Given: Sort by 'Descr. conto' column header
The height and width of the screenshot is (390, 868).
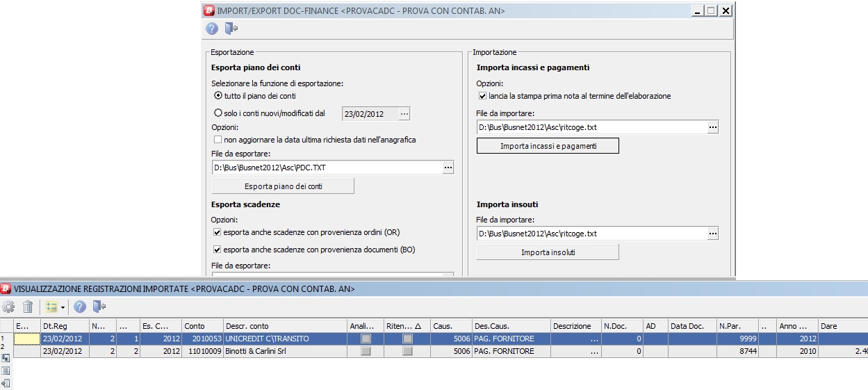Looking at the screenshot, I should [x=285, y=326].
